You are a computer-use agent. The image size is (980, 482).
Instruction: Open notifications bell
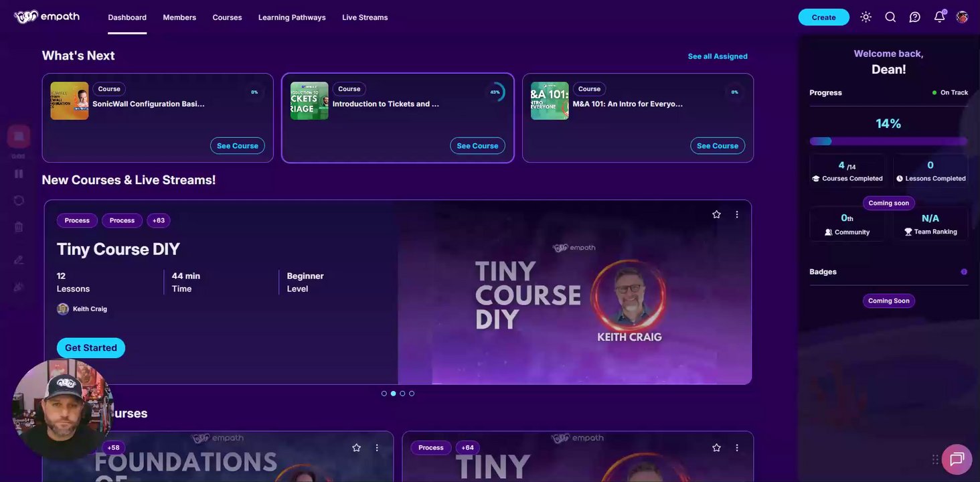(x=939, y=17)
